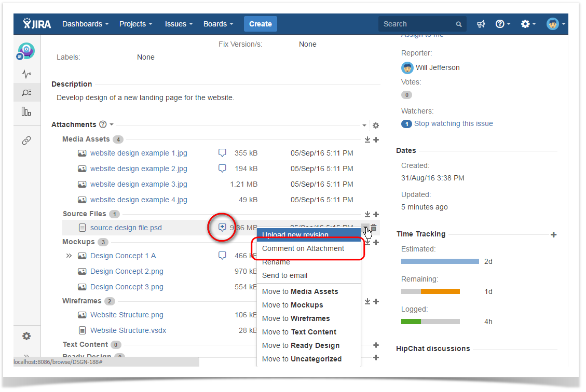Add attachment to Wireframes category with plus icon

pyautogui.click(x=376, y=301)
